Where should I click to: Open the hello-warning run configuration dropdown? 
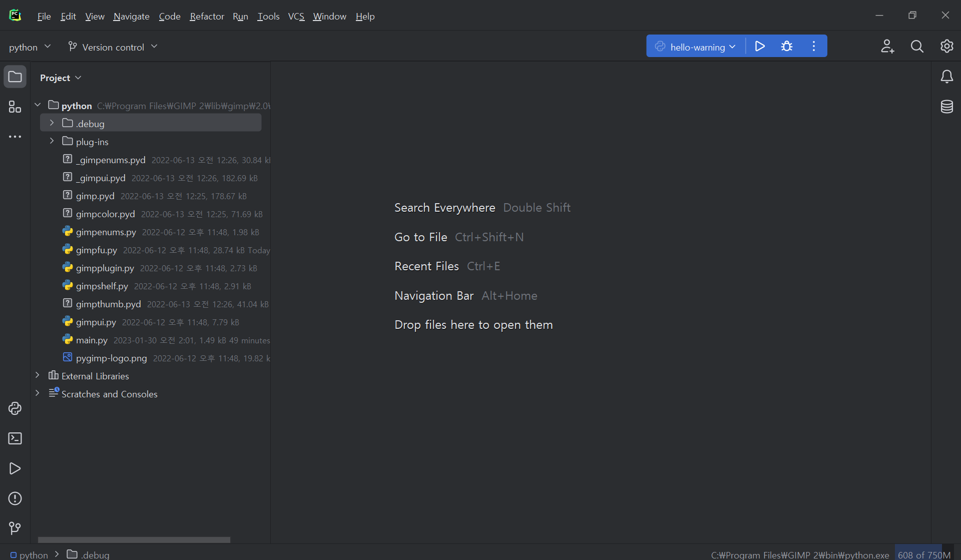[x=697, y=47]
